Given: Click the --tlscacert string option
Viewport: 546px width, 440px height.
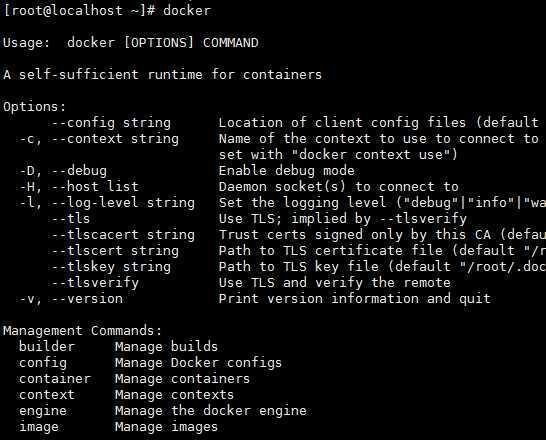Looking at the screenshot, I should click(123, 235).
